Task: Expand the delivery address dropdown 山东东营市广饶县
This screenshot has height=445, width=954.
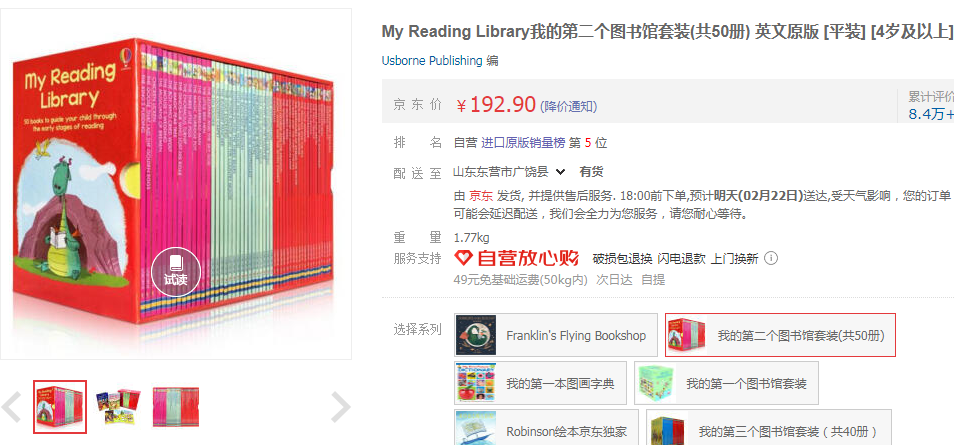Action: coord(509,172)
